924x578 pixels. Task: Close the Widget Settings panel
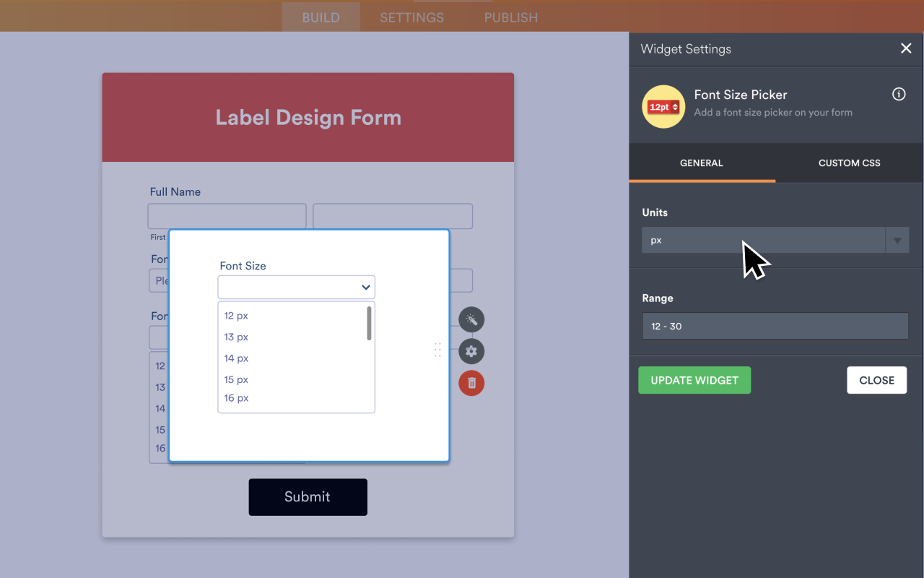pos(906,48)
